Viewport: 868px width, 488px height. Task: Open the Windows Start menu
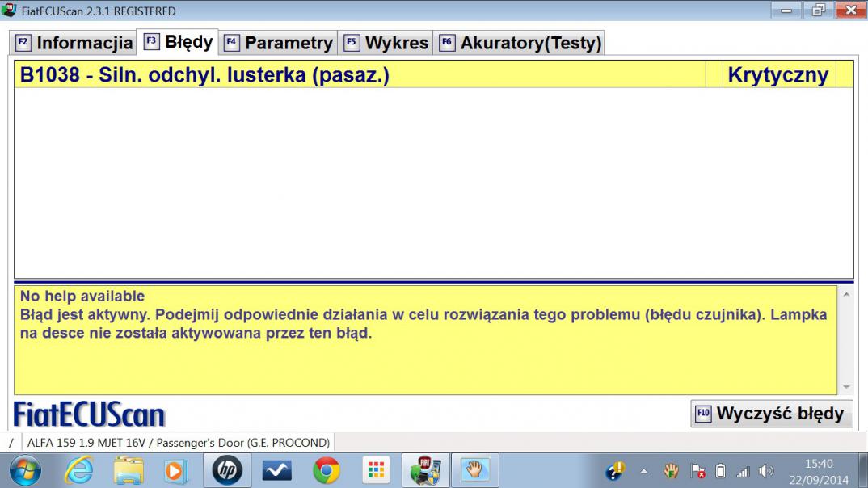tap(25, 471)
